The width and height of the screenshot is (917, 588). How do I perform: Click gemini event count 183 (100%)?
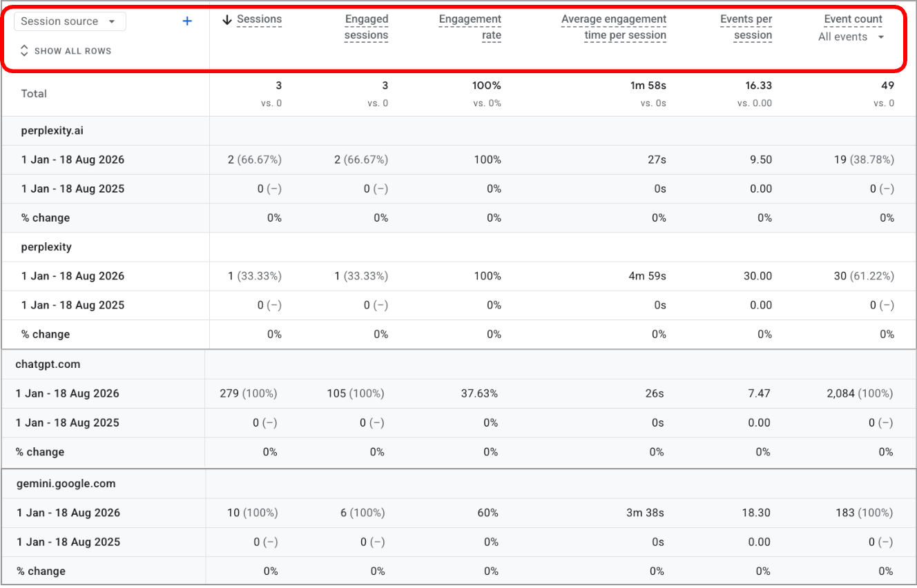point(864,513)
